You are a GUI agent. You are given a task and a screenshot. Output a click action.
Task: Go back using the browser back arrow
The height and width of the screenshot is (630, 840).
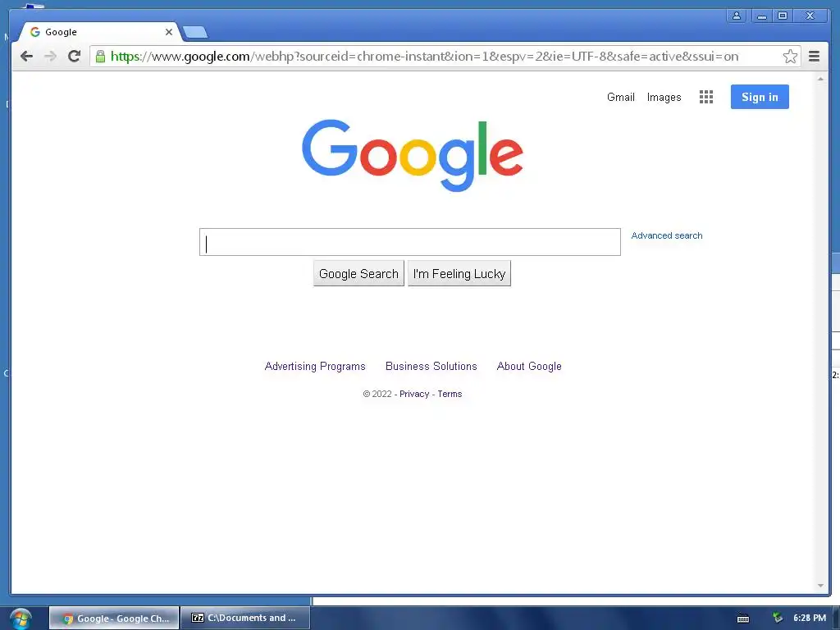point(26,57)
